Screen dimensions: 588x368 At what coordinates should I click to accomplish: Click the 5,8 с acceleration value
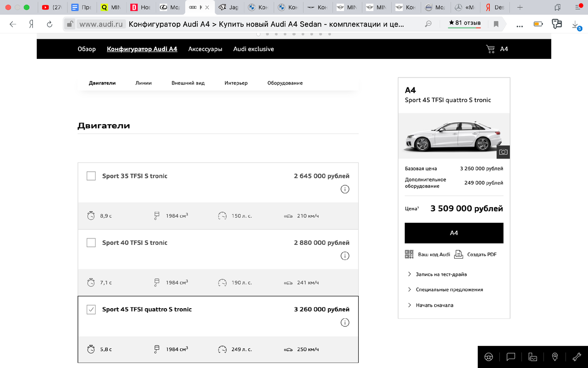(x=106, y=349)
